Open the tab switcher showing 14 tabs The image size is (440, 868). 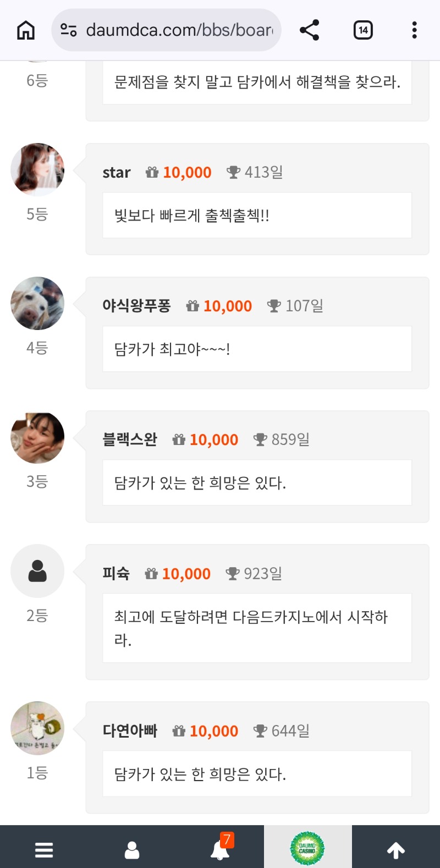click(363, 30)
